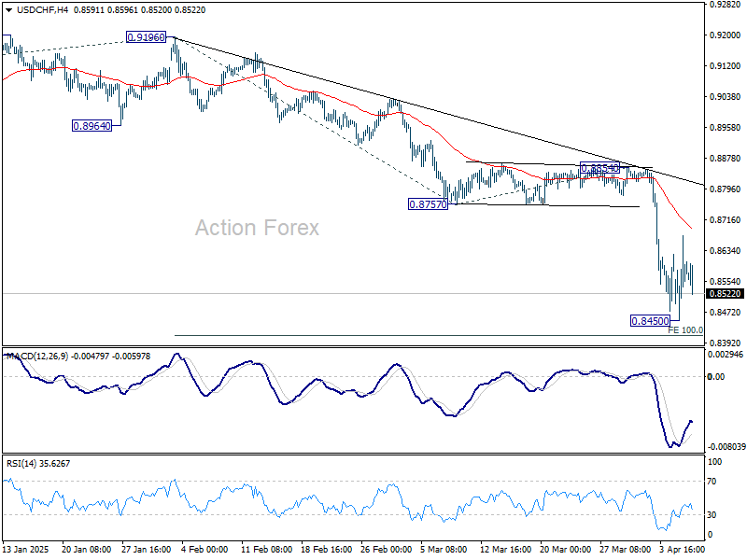Select the FE 100.0 level label
This screenshot has height=560, width=747.
(x=685, y=330)
